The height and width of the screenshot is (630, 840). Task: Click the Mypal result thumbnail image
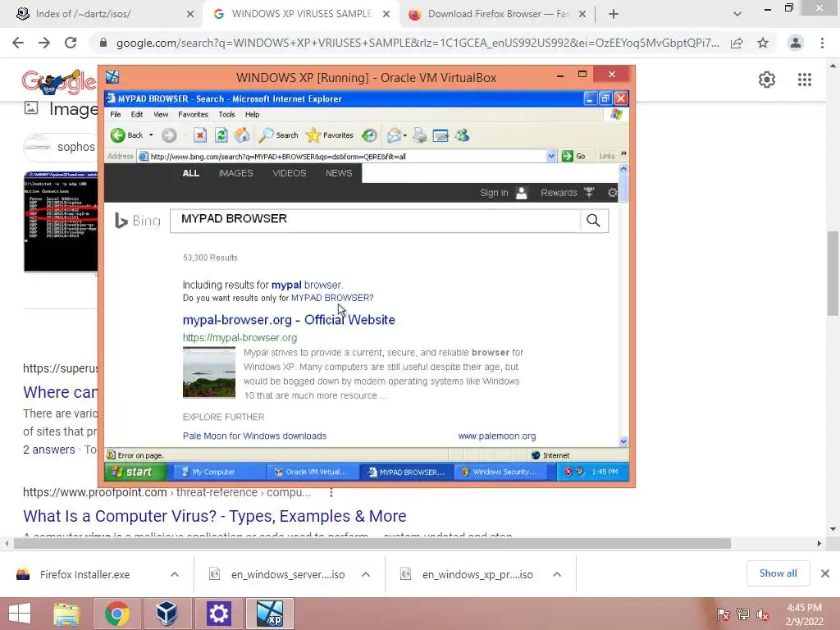[209, 372]
